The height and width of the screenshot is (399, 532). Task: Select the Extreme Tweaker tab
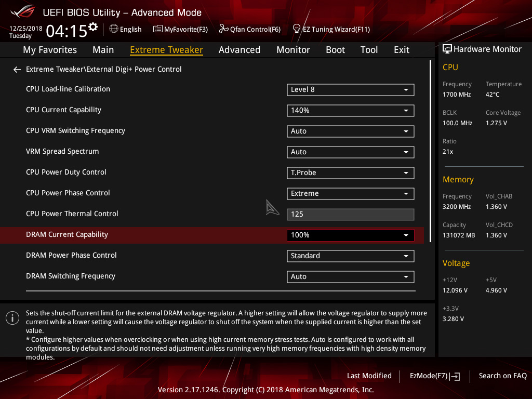[x=166, y=50]
